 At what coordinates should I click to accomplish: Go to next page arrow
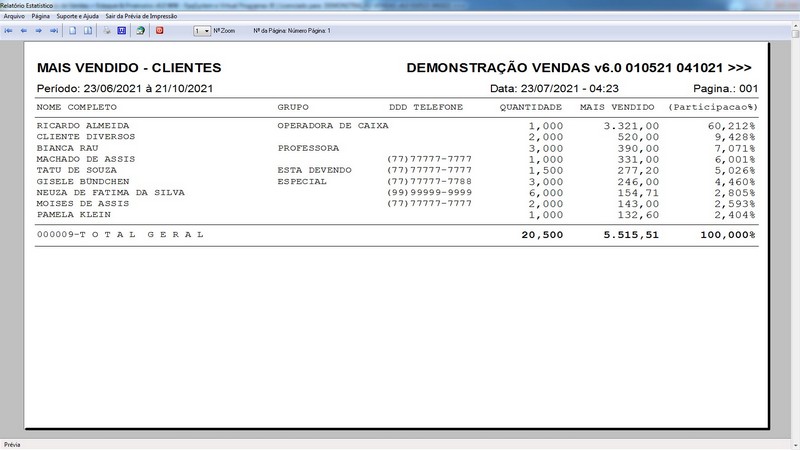click(x=38, y=31)
